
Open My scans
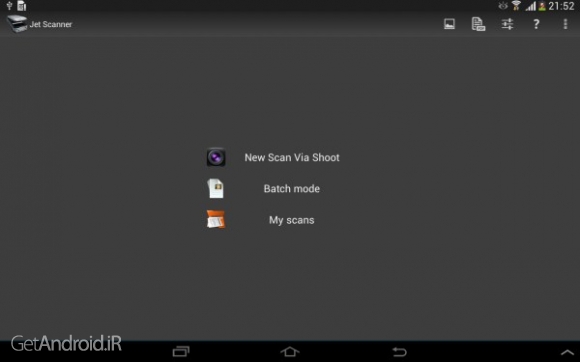291,220
